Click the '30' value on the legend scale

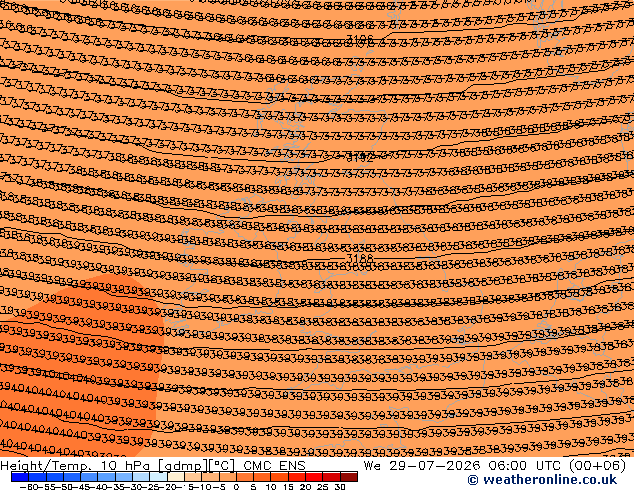pyautogui.click(x=340, y=487)
